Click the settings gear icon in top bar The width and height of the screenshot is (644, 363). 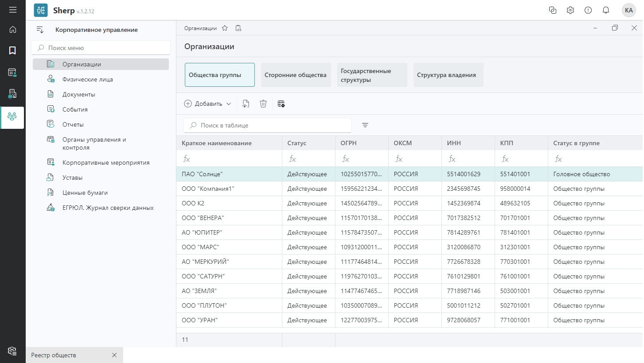click(x=570, y=10)
